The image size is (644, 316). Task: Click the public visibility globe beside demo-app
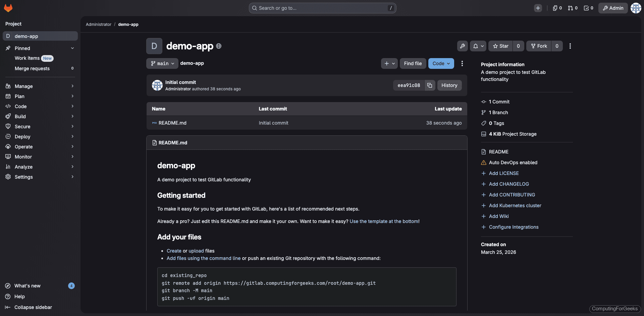point(219,46)
